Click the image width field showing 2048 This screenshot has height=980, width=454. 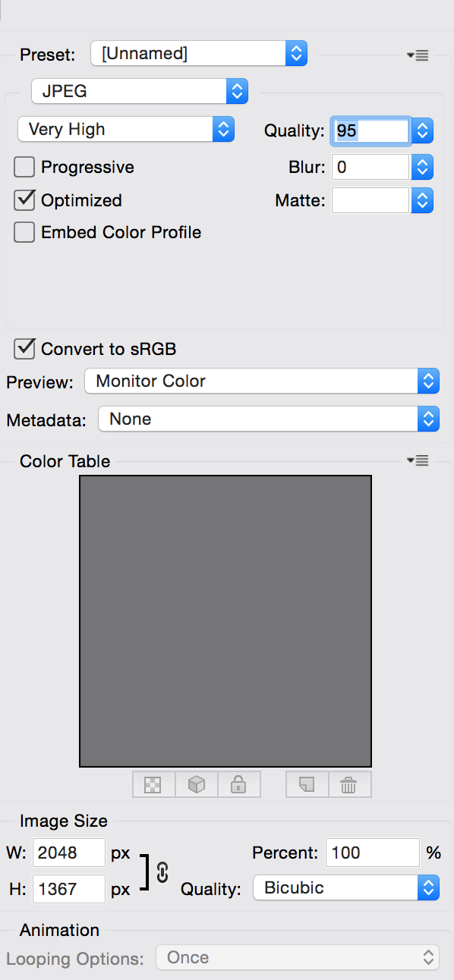(x=69, y=853)
